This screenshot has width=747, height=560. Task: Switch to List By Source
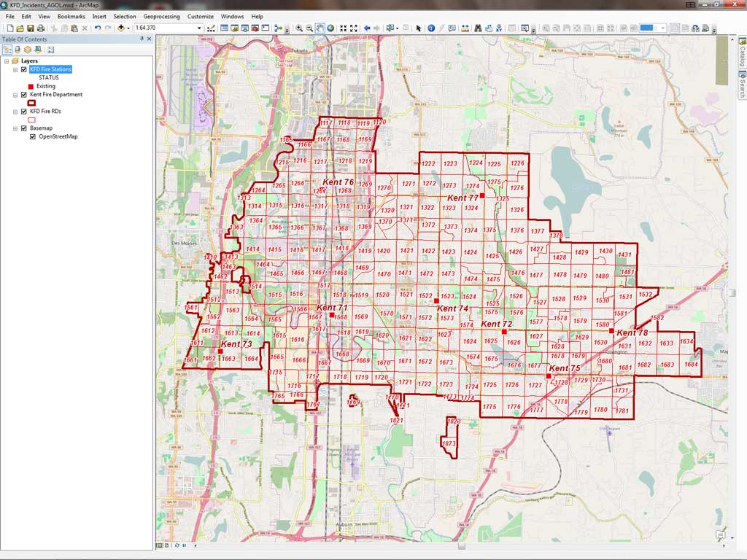coord(18,50)
